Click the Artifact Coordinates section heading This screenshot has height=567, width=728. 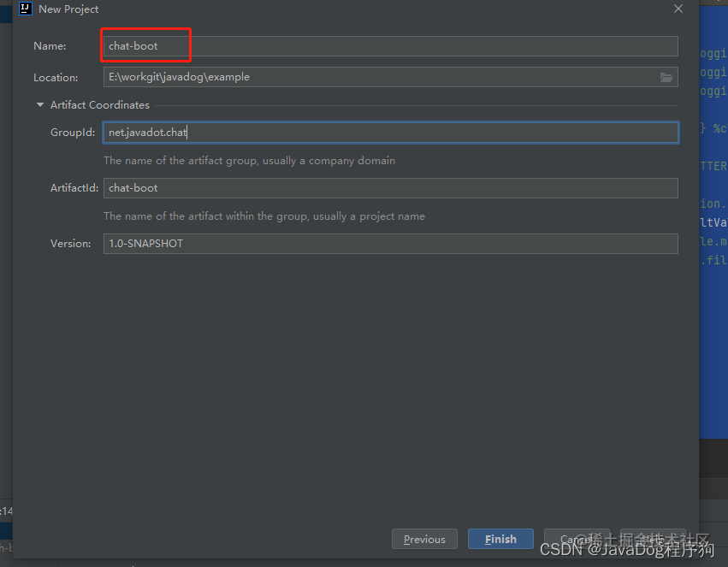100,105
